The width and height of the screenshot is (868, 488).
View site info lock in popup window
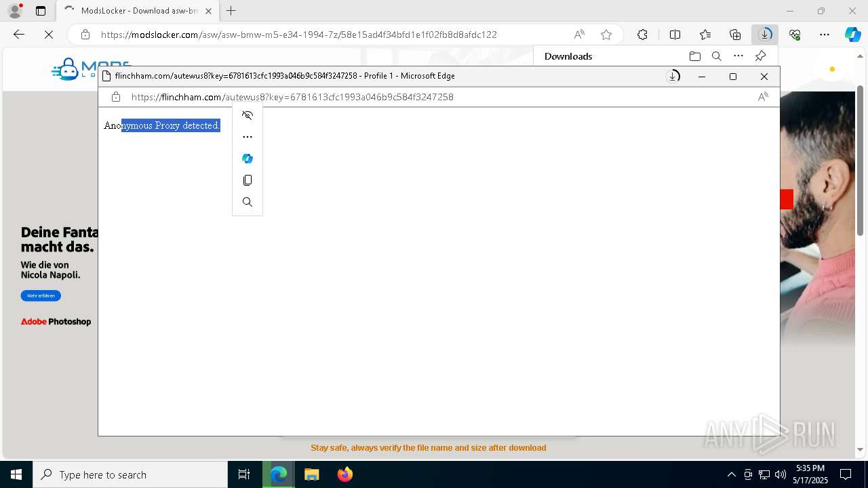click(116, 97)
